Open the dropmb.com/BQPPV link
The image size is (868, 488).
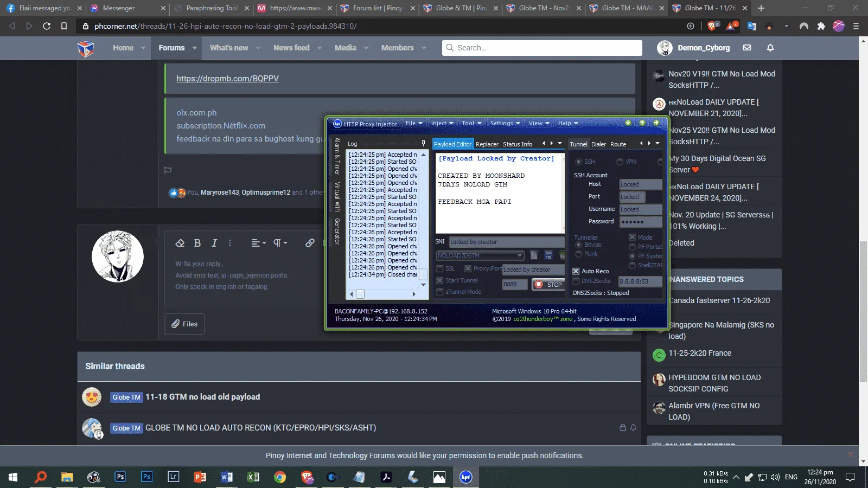pyautogui.click(x=227, y=79)
